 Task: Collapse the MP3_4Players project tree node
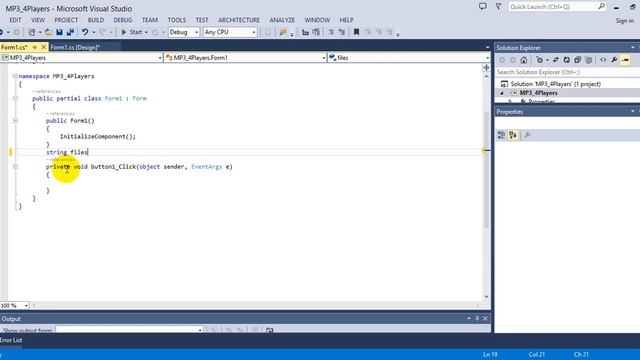pos(502,93)
